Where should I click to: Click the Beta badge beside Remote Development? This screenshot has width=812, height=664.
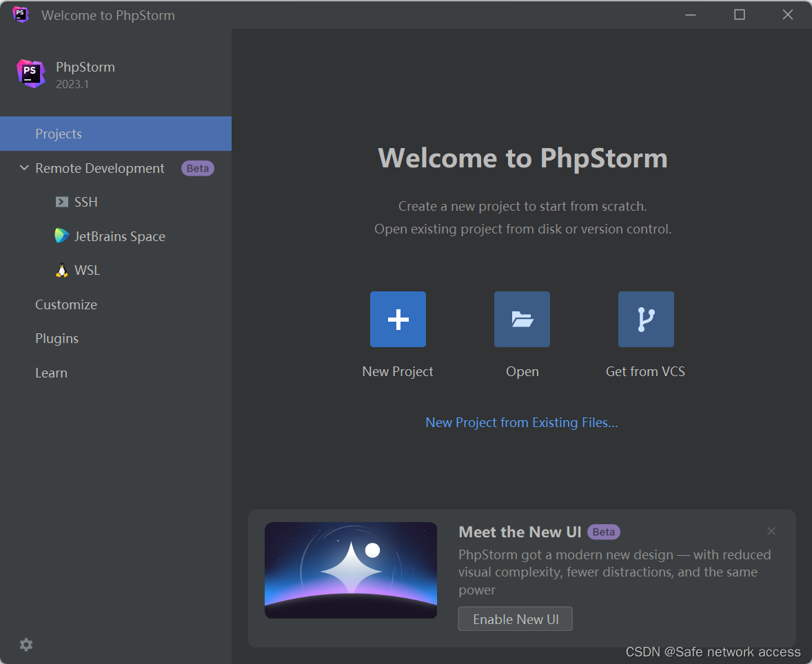point(197,168)
